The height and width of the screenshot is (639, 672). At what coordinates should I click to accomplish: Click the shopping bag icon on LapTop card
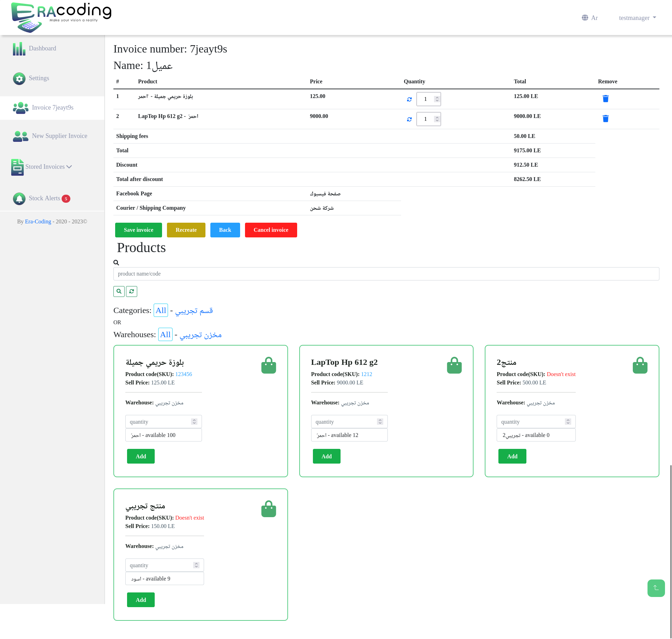click(x=454, y=366)
